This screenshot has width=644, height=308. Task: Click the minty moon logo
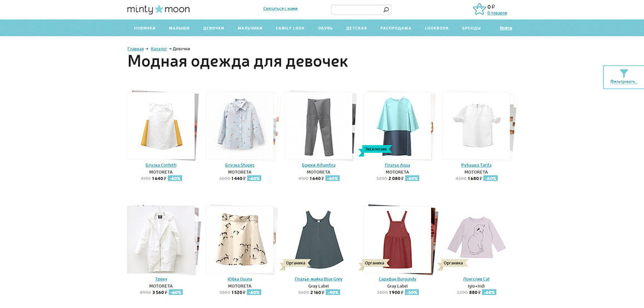(x=159, y=9)
